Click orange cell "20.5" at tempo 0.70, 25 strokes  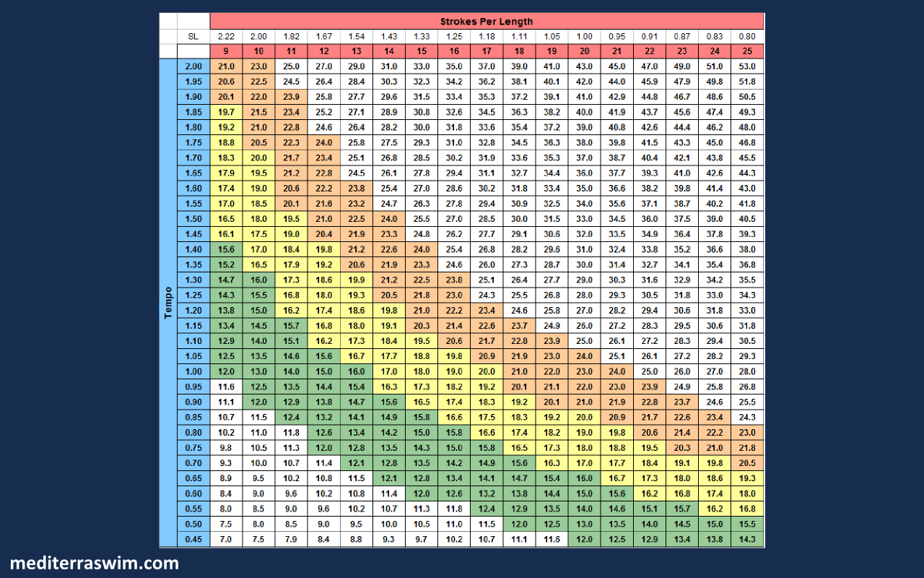[x=747, y=463]
